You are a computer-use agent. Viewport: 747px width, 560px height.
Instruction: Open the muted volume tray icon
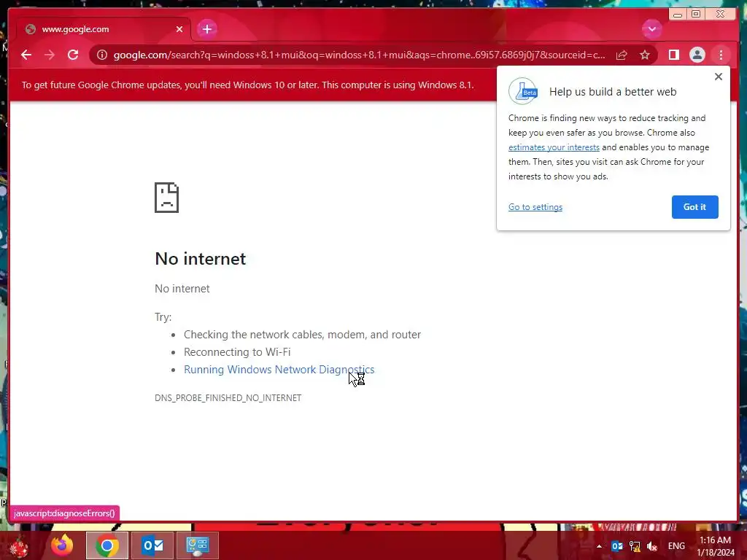(652, 546)
